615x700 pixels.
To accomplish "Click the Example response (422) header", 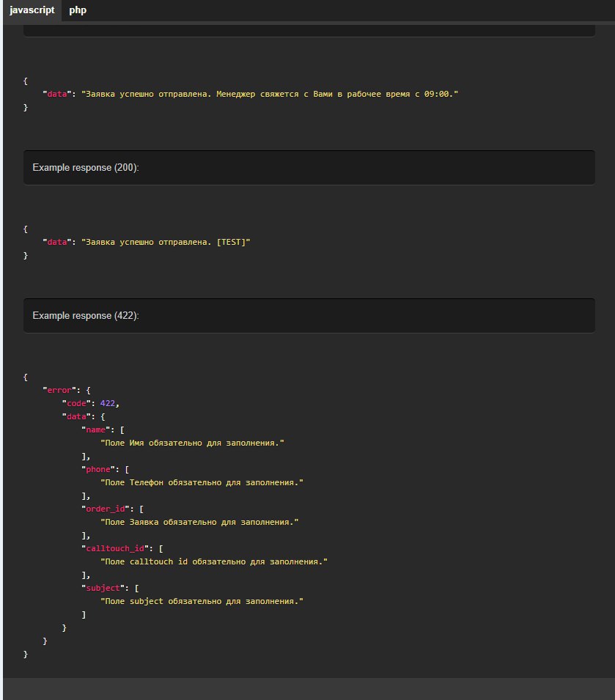I will [309, 316].
